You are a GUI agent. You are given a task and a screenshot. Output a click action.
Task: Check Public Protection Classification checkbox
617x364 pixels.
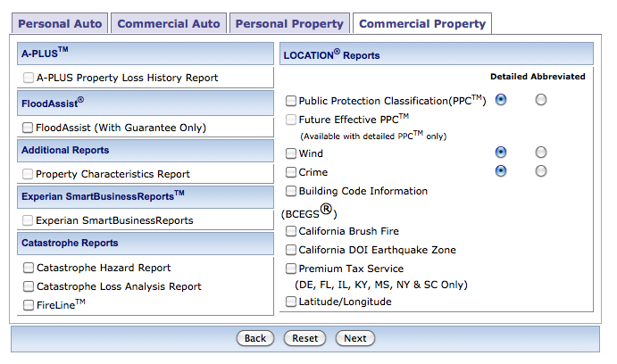[x=291, y=101]
